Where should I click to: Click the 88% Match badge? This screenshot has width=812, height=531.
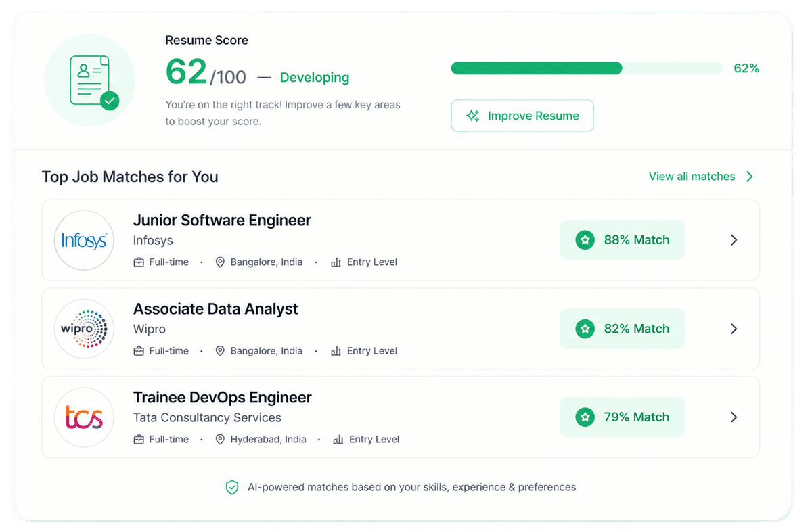tap(623, 240)
